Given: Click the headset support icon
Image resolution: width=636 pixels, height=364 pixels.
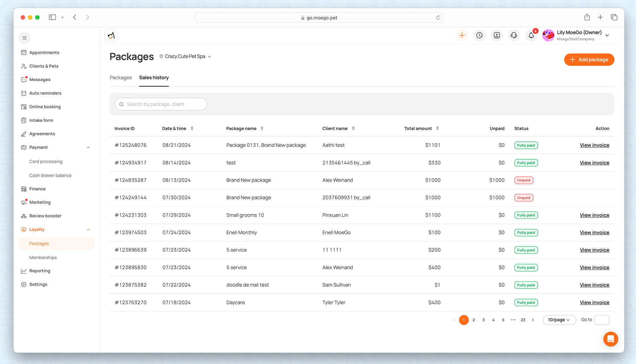Looking at the screenshot, I should click(514, 35).
